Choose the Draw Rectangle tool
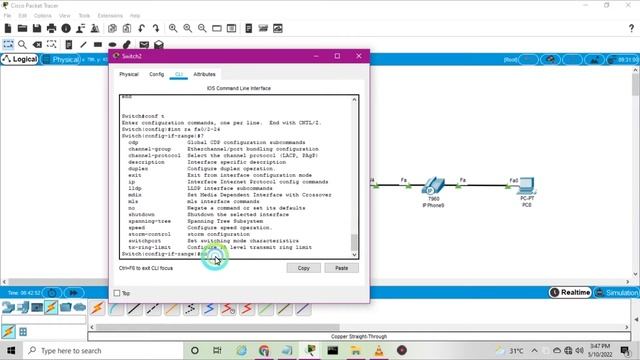 (x=98, y=44)
